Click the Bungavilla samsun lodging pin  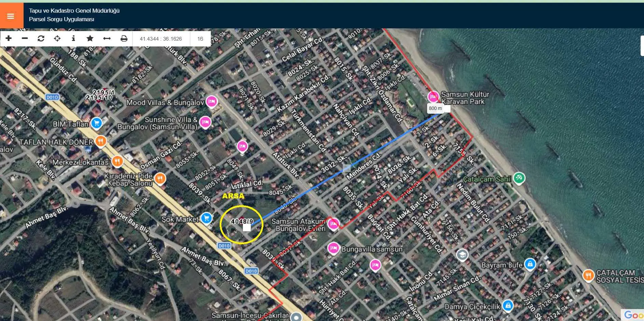tap(333, 248)
